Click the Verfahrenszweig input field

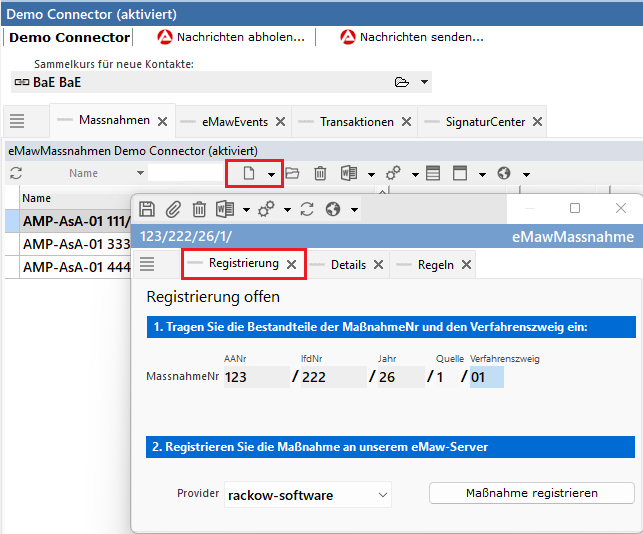pos(486,377)
